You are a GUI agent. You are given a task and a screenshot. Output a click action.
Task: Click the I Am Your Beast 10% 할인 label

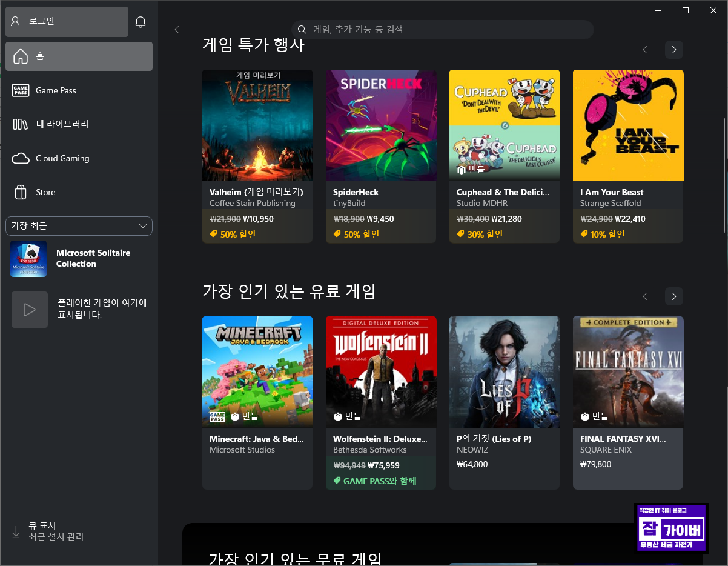click(608, 234)
